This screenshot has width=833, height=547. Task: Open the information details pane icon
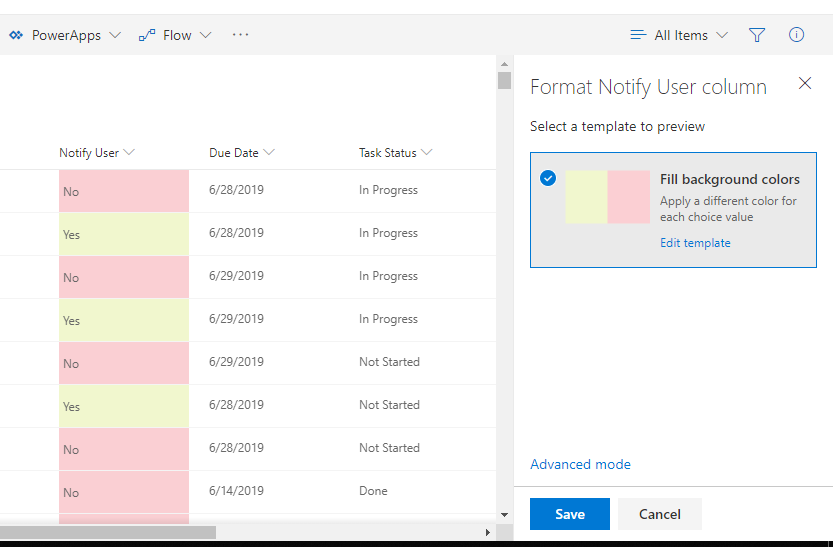[796, 35]
